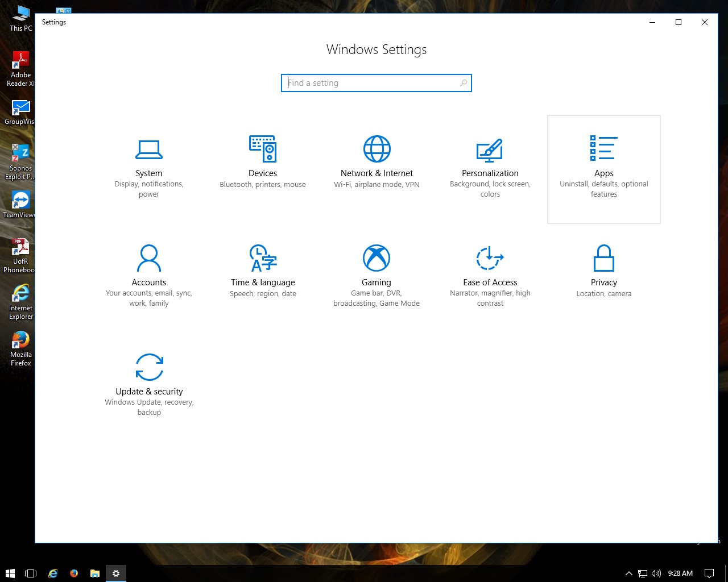Close the Settings window
The width and height of the screenshot is (728, 582).
pos(705,22)
